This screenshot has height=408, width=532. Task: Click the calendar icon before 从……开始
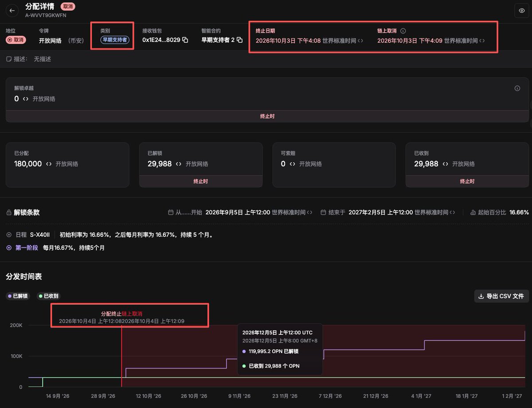[x=171, y=212]
